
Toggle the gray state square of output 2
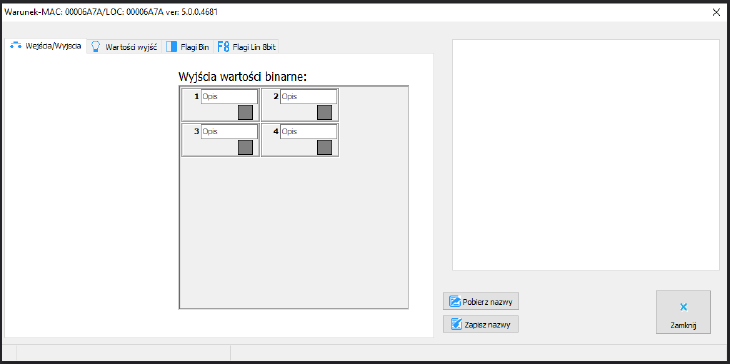tap(324, 112)
